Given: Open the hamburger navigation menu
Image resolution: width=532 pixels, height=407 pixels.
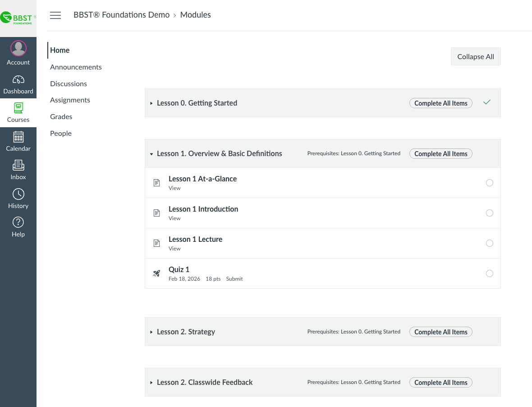Looking at the screenshot, I should pos(55,15).
